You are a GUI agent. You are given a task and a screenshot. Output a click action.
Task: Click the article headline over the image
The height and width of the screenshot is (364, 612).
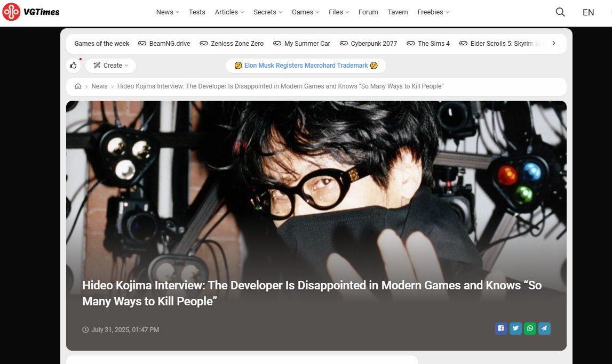pyautogui.click(x=312, y=293)
